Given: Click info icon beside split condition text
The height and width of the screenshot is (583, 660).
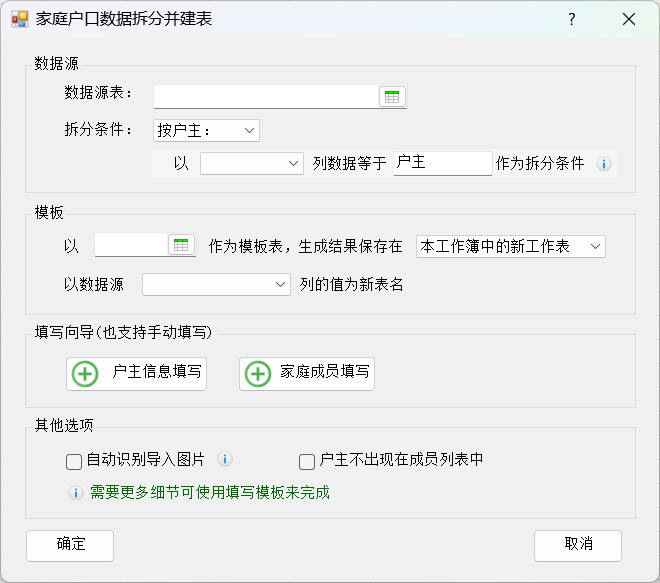Looking at the screenshot, I should [603, 164].
